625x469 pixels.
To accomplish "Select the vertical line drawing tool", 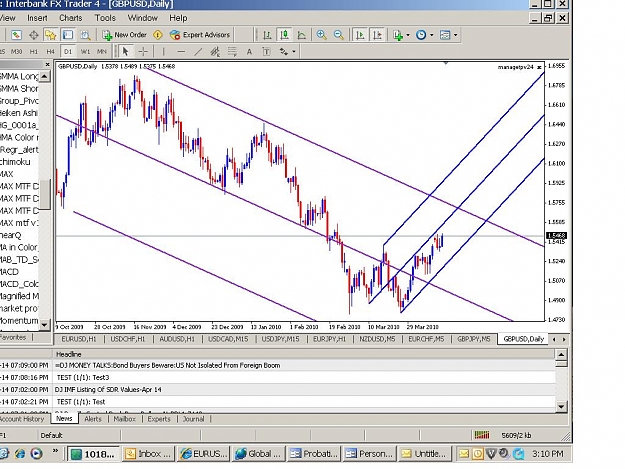I will click(x=163, y=51).
